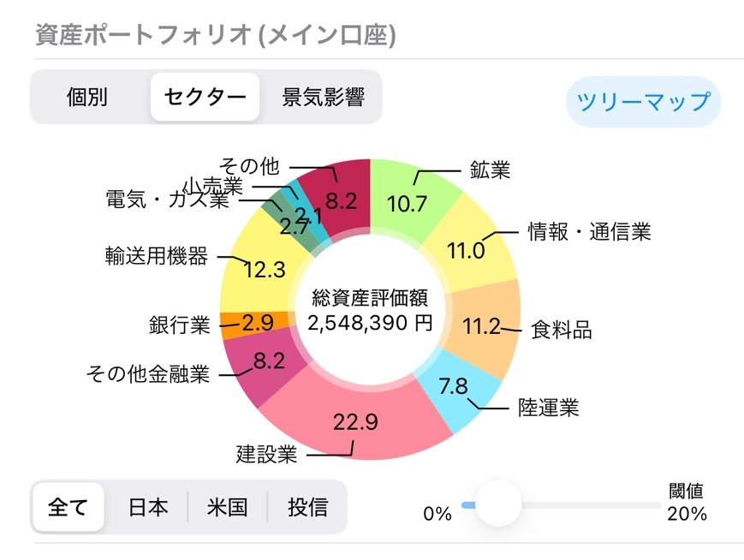Switch to the 個別 tab
Image resolution: width=744 pixels, height=560 pixels.
86,98
